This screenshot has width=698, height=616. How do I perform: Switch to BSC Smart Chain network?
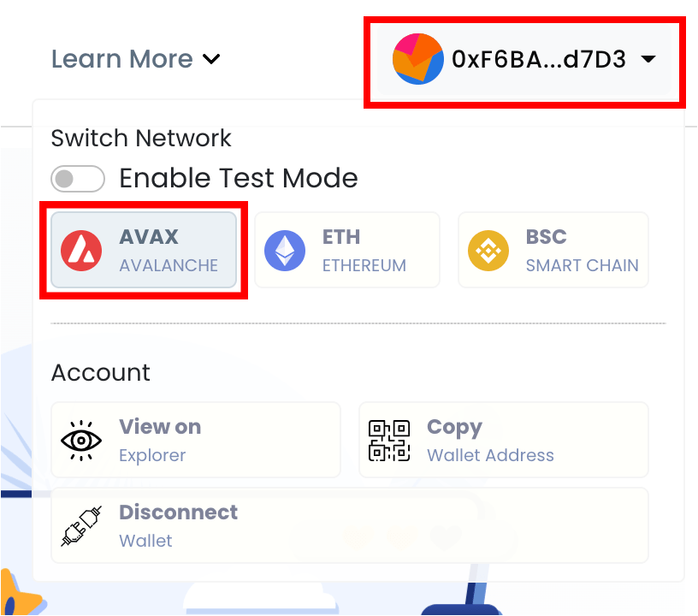click(553, 251)
